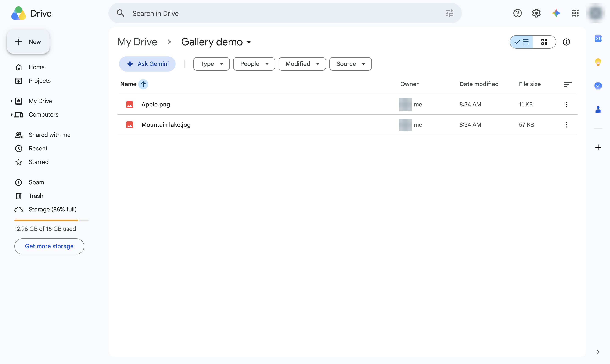
Task: Click Ask Gemini button
Action: pos(147,64)
